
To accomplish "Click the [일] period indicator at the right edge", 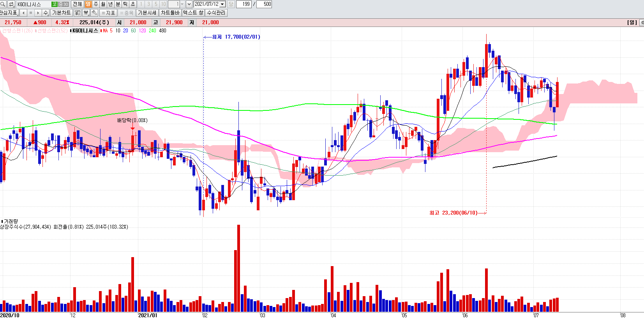I will click(x=632, y=22).
